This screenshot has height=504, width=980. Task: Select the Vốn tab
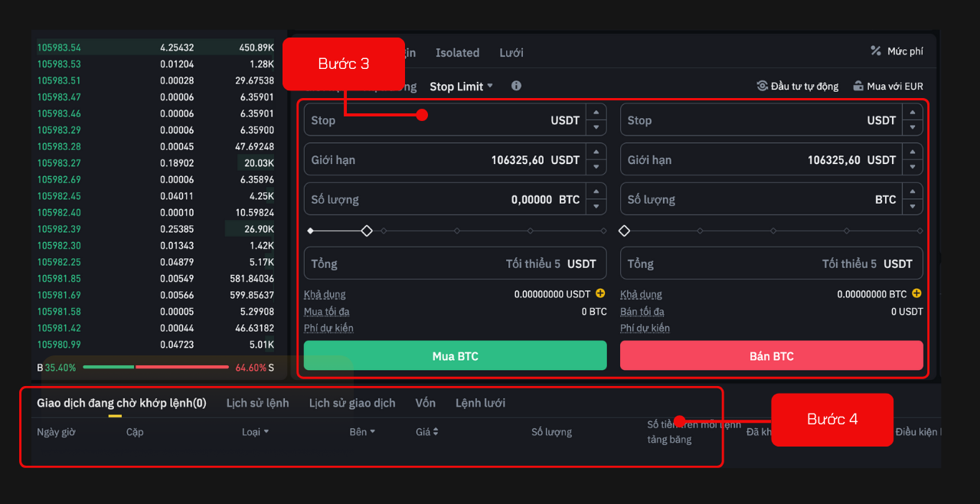(425, 402)
